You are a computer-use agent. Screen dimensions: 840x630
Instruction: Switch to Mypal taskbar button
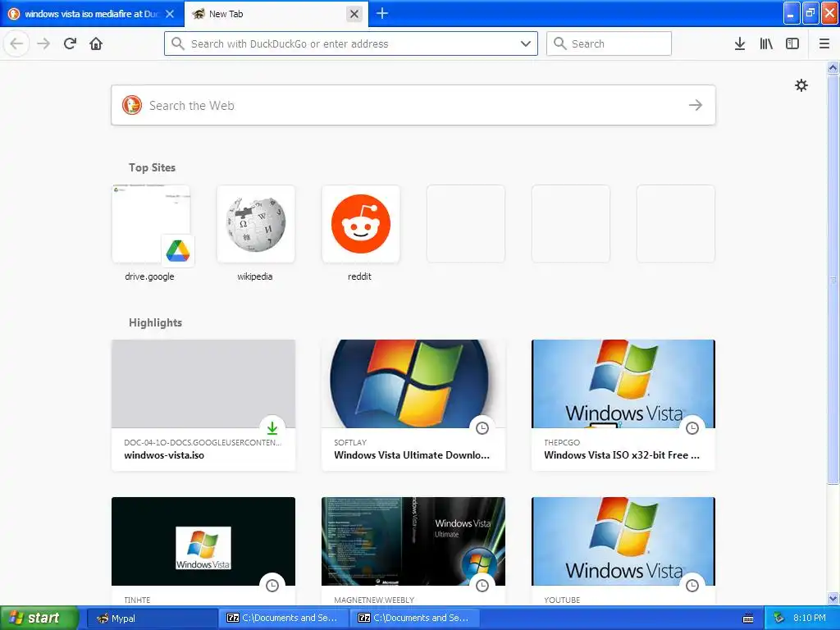pyautogui.click(x=151, y=619)
